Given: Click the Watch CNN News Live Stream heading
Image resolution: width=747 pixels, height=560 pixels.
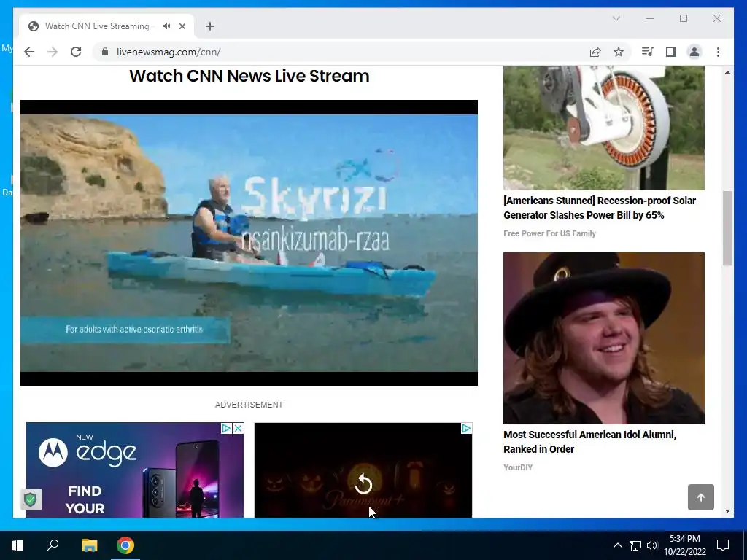Looking at the screenshot, I should pos(249,76).
